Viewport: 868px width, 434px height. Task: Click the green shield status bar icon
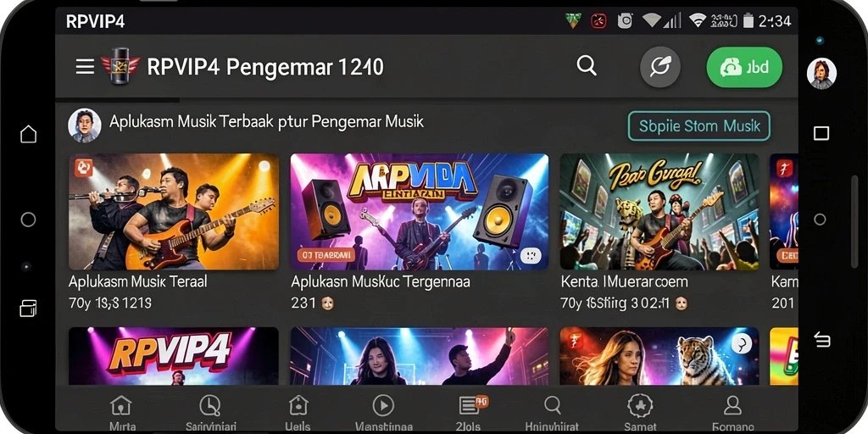(x=572, y=21)
